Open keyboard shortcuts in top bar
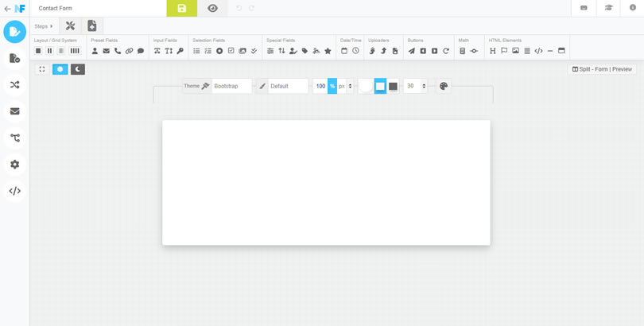 click(584, 8)
